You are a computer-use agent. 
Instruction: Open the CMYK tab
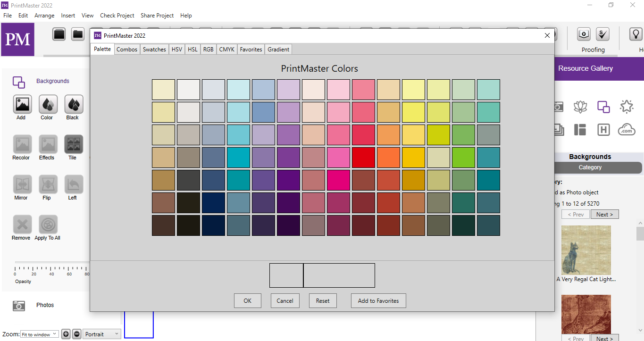tap(227, 49)
